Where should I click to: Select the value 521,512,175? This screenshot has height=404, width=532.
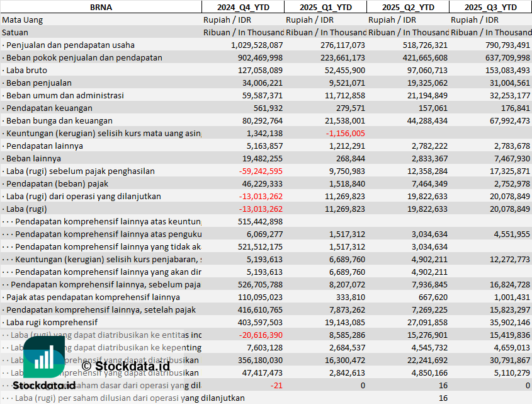pyautogui.click(x=260, y=246)
